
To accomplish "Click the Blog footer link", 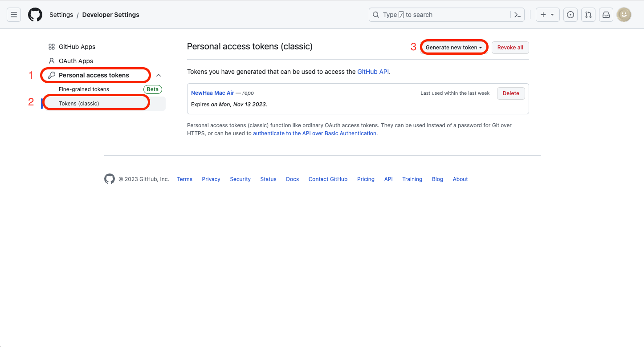I will 438,179.
